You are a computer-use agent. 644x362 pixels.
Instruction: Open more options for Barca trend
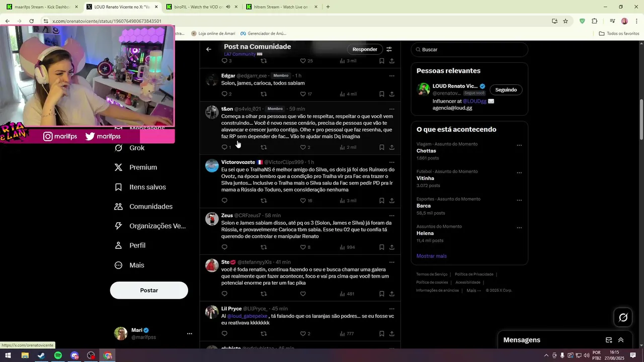(519, 200)
